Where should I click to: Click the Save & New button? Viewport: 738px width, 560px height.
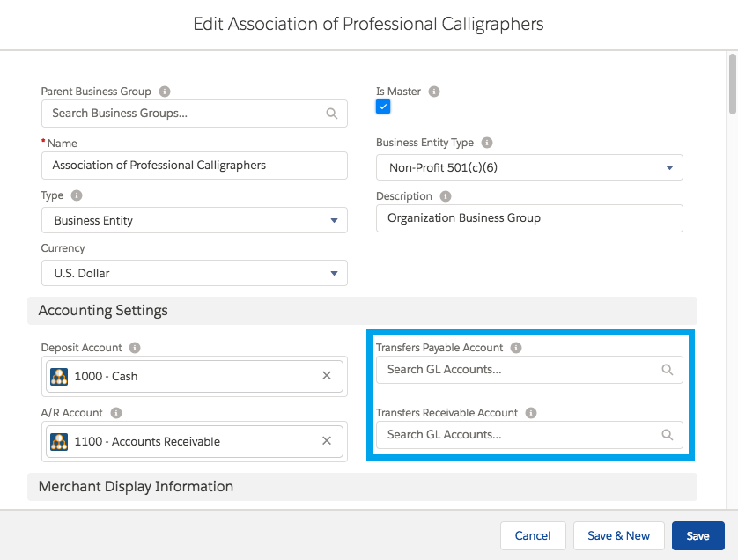pyautogui.click(x=618, y=535)
